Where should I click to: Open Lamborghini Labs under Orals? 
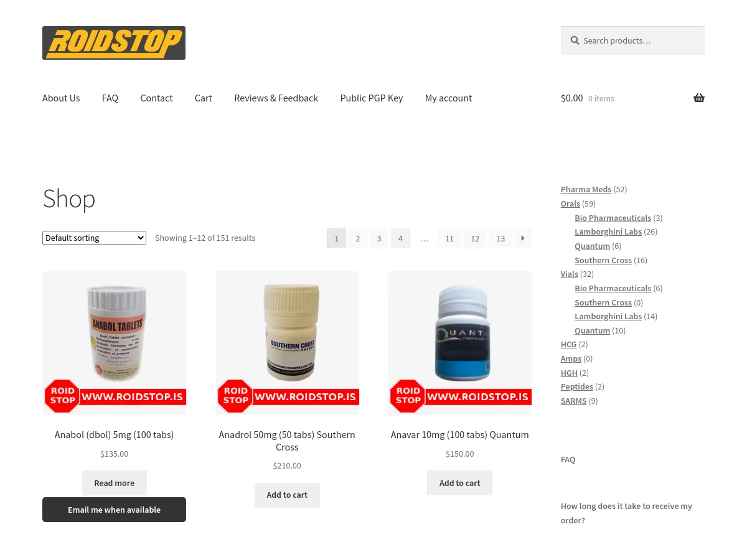click(x=608, y=231)
